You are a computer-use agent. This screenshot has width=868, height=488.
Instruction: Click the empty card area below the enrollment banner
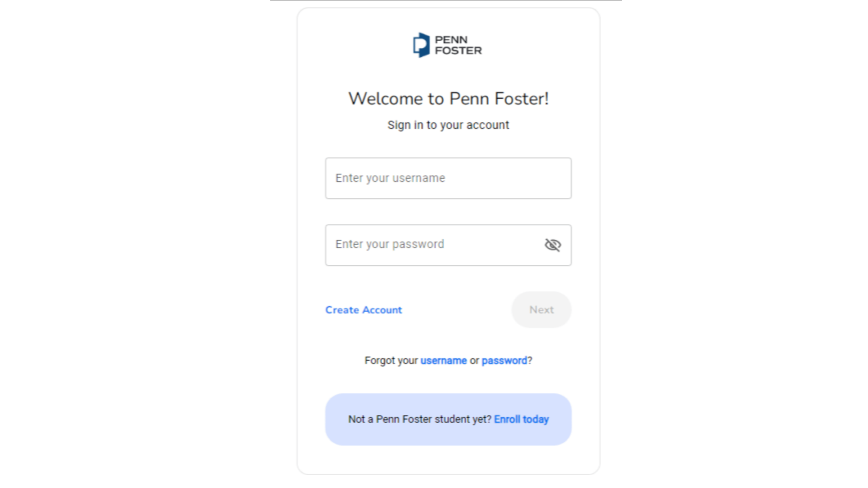(448, 460)
